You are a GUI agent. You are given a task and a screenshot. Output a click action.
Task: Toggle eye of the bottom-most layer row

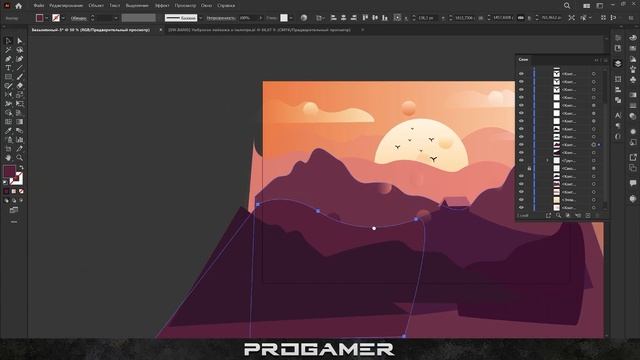point(521,208)
